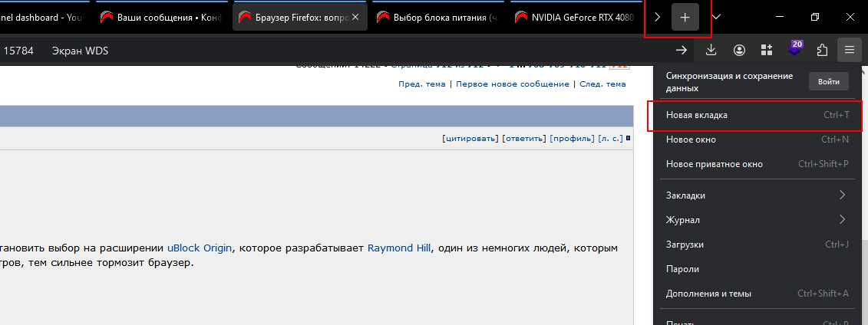Screen dimensions: 868x325
Task: Switch to the Ваши сообщения tab
Action: (160, 17)
